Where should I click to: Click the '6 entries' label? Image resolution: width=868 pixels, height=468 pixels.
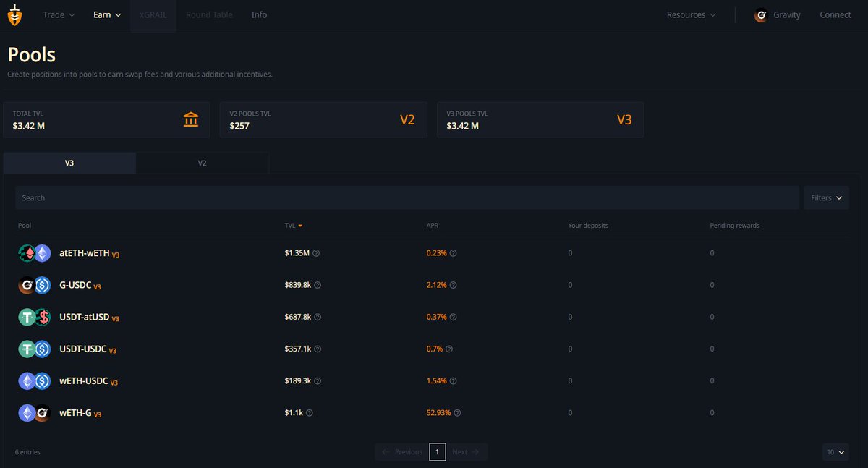point(27,452)
